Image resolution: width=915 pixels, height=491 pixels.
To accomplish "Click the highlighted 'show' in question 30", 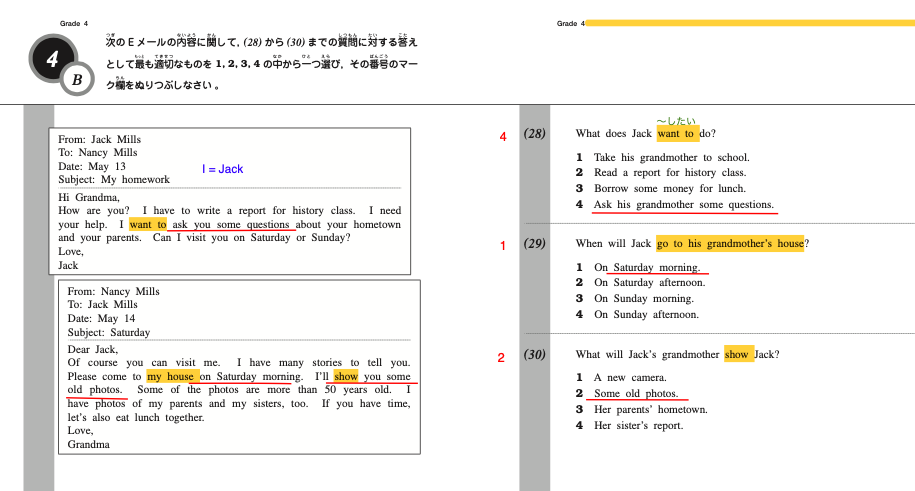I will point(738,354).
